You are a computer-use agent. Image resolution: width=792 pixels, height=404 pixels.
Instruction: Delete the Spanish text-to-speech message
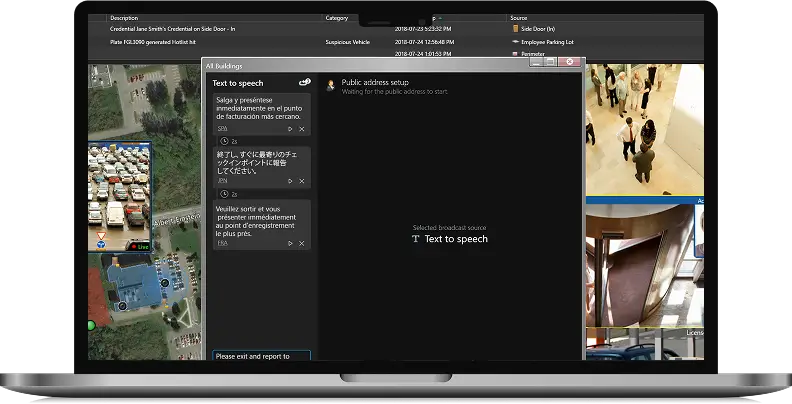[x=302, y=129]
